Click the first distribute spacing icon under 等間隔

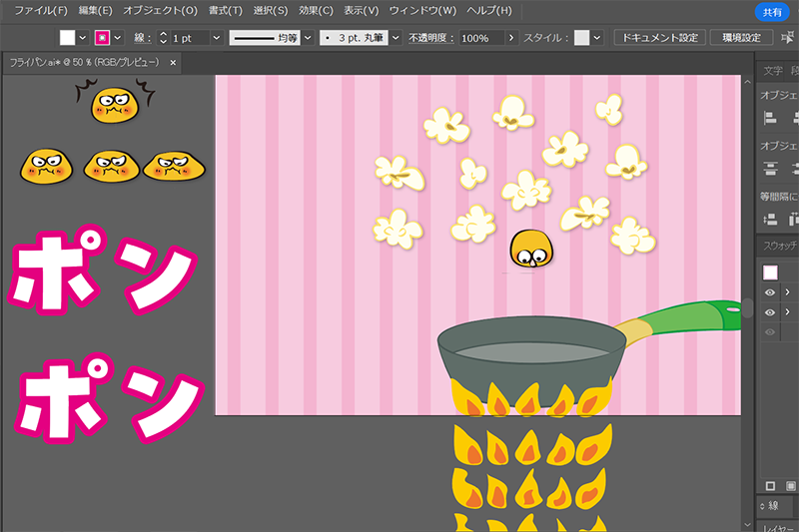tap(770, 220)
